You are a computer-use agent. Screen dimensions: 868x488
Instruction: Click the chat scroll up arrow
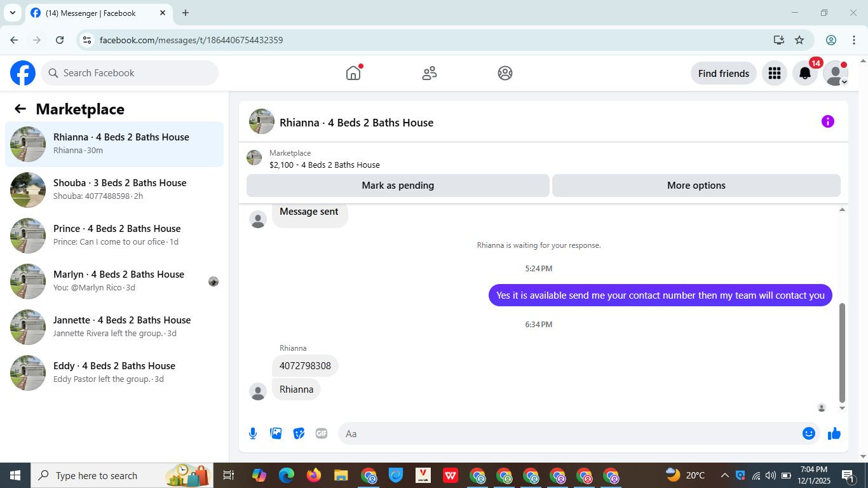[x=843, y=210]
